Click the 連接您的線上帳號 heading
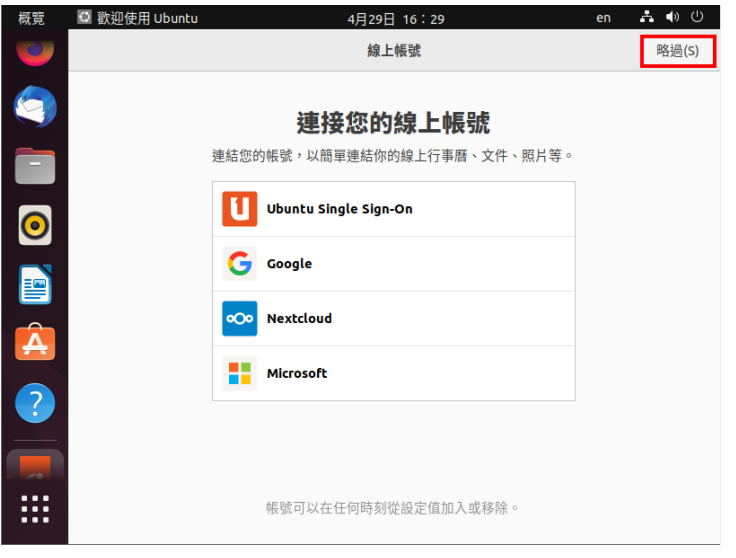The width and height of the screenshot is (736, 558). [x=393, y=123]
